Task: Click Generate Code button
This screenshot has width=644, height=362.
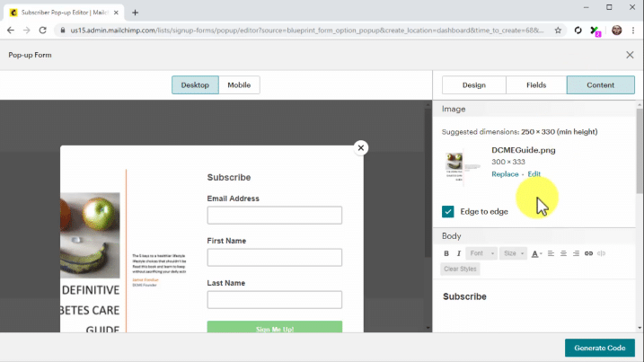Action: (600, 348)
